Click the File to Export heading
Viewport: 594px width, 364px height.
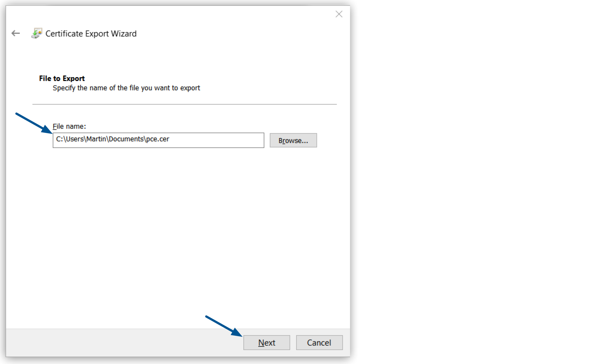point(62,78)
